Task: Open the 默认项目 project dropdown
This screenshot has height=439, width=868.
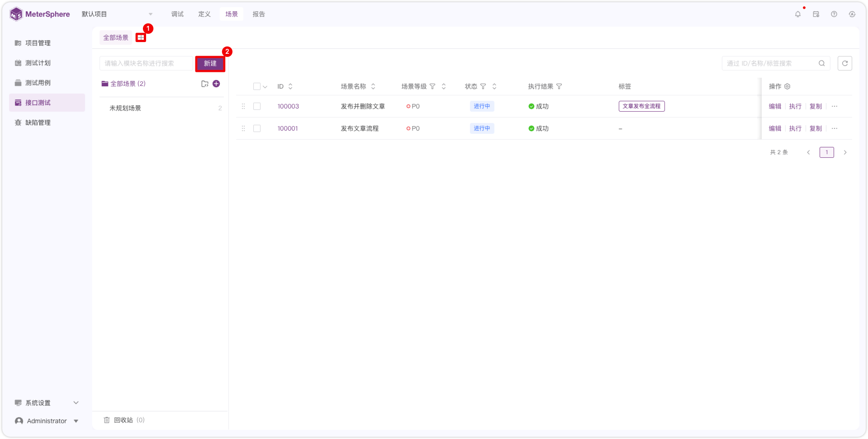Action: click(x=117, y=14)
